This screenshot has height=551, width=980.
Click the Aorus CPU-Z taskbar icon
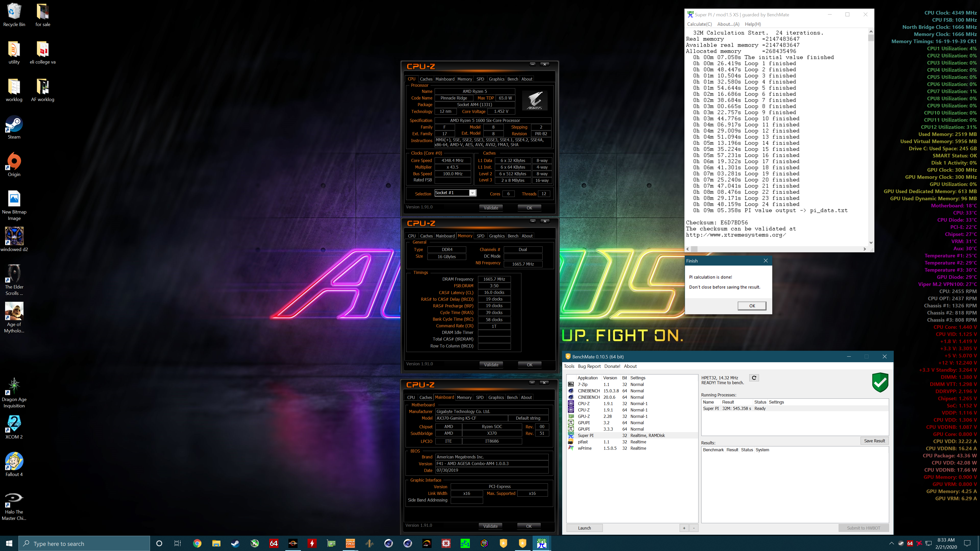(x=350, y=543)
